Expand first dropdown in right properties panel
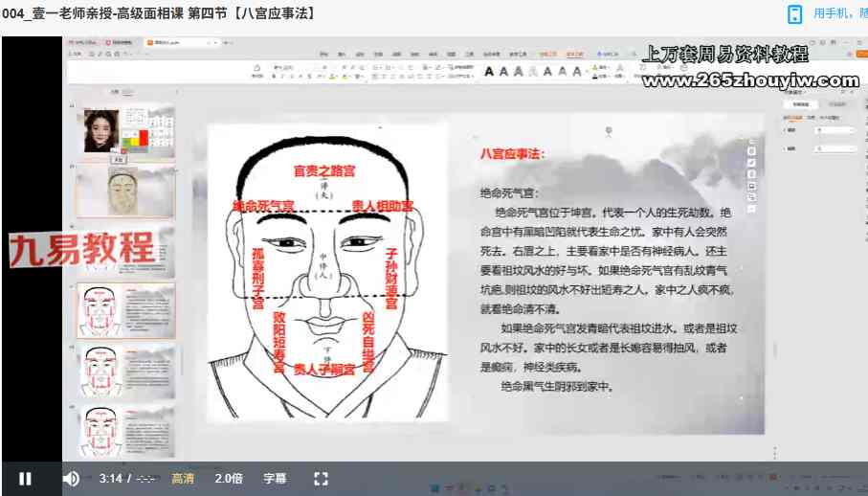The image size is (868, 496). coord(835,129)
